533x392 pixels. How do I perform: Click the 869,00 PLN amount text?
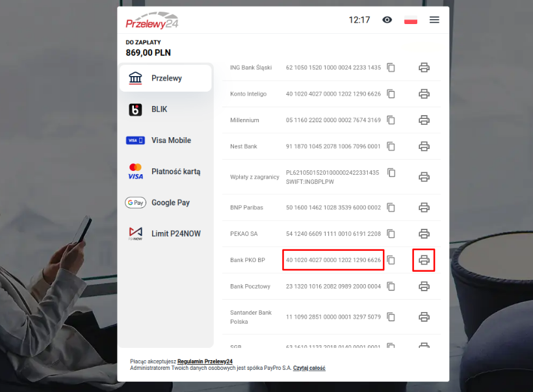tap(148, 53)
